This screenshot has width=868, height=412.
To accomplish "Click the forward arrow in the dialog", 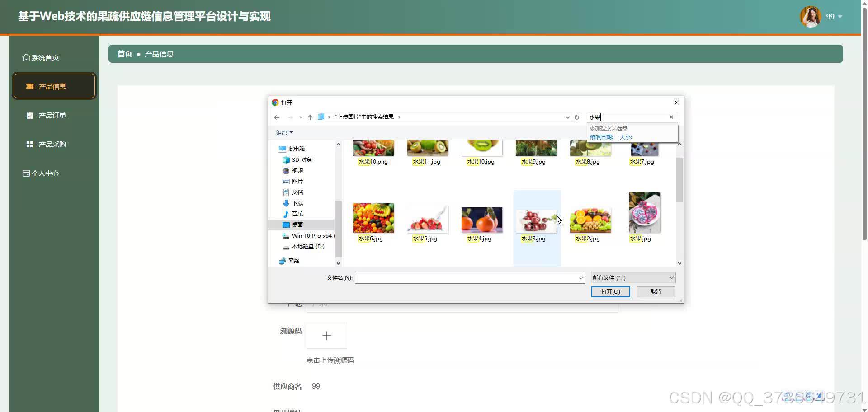I will pyautogui.click(x=290, y=117).
